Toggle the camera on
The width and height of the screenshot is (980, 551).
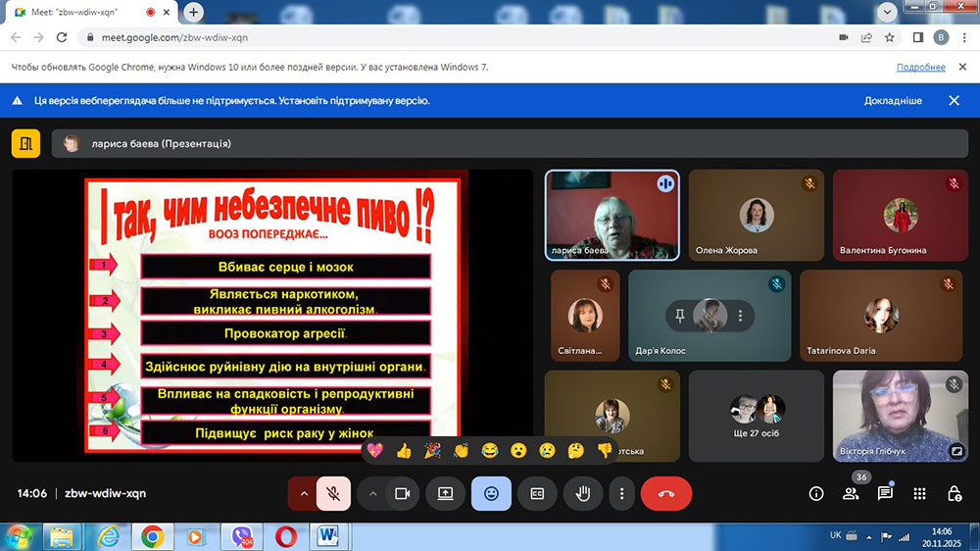(x=401, y=494)
